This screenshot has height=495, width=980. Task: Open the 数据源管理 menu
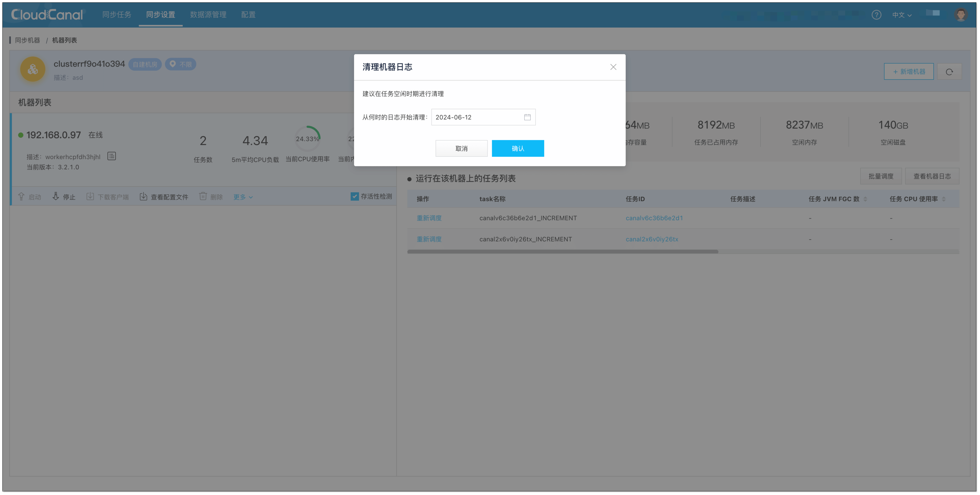click(x=208, y=14)
